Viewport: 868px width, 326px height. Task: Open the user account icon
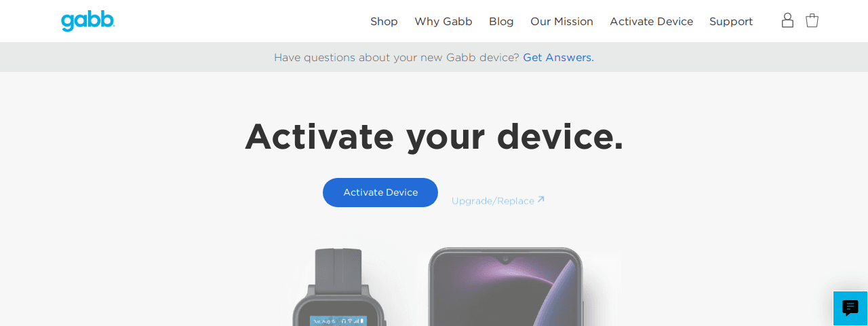click(787, 20)
